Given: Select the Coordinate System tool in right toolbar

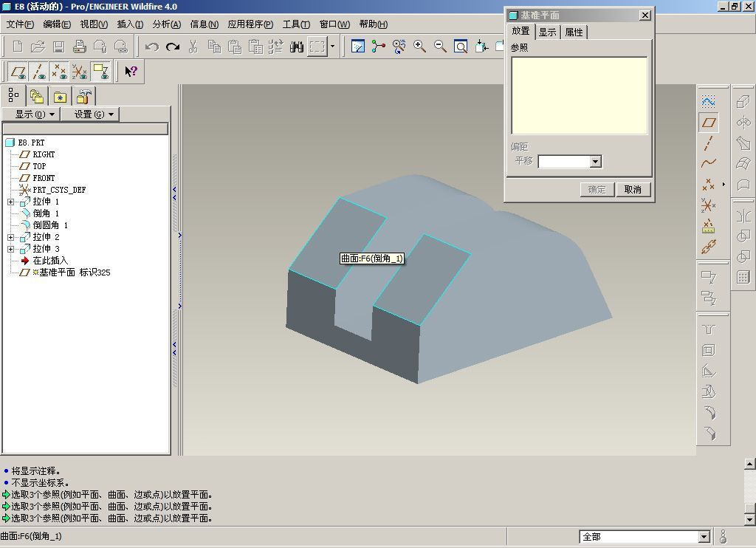Looking at the screenshot, I should coord(708,205).
